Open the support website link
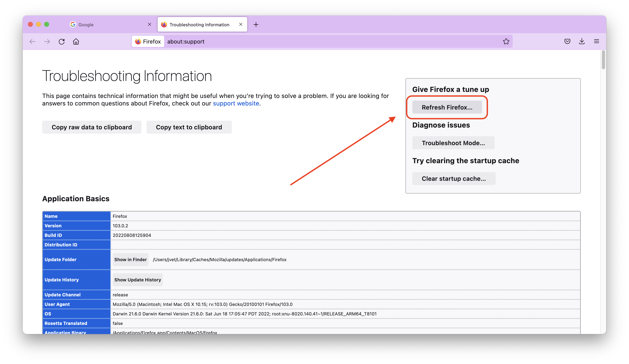 tap(236, 103)
